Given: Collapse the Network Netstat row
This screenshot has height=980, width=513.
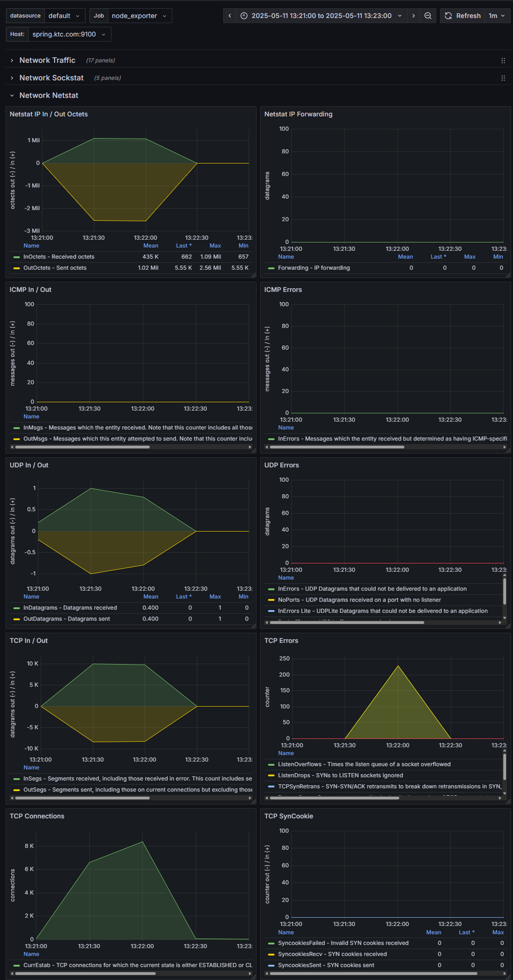Looking at the screenshot, I should point(49,95).
